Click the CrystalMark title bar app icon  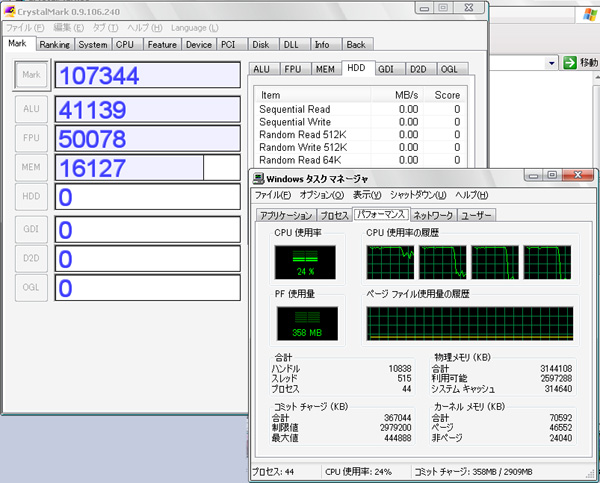[x=9, y=11]
